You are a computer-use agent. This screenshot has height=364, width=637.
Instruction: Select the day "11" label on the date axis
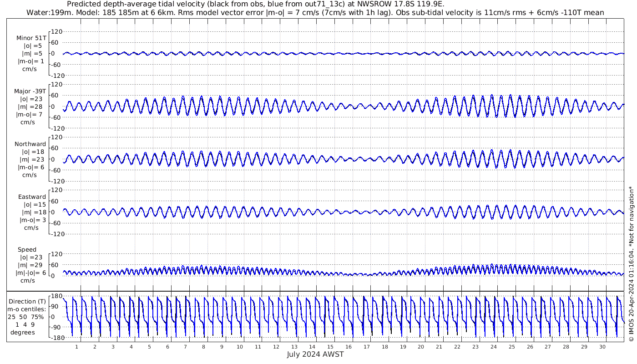[x=258, y=347]
